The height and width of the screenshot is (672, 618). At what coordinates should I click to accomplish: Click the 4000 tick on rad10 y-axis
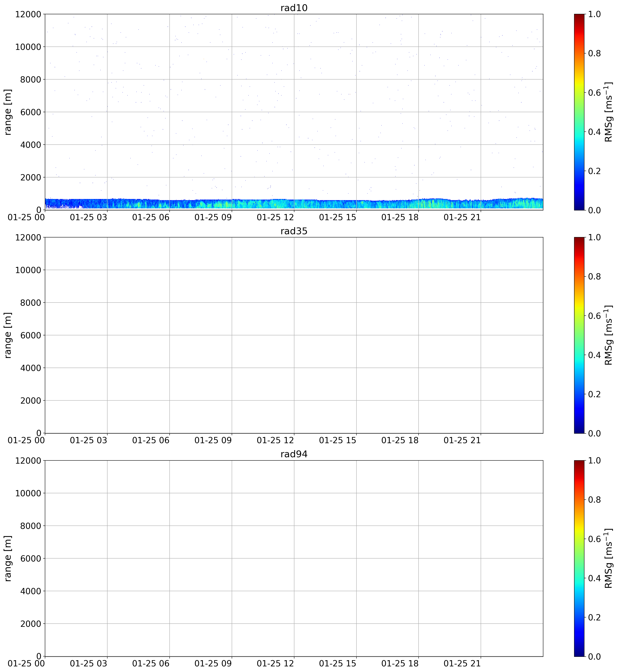tap(31, 145)
